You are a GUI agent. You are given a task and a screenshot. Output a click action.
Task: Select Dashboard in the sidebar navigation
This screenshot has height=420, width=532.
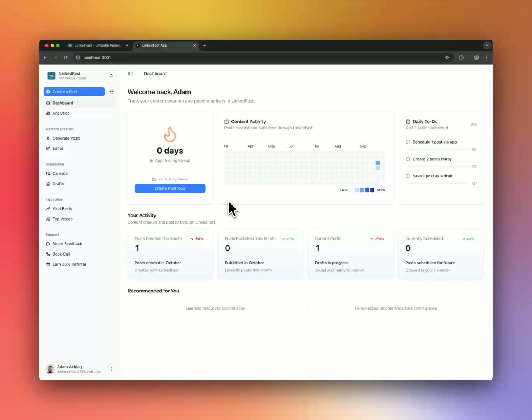click(x=63, y=103)
